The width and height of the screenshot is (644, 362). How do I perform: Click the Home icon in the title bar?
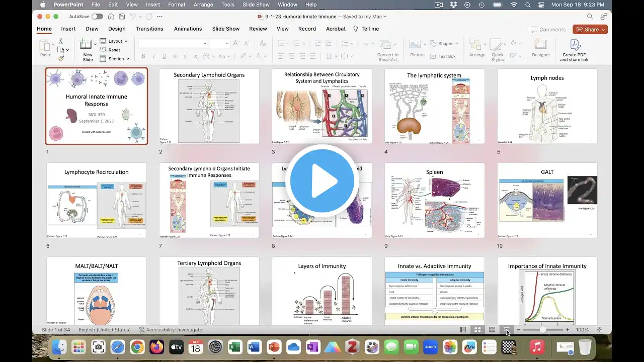point(111,17)
